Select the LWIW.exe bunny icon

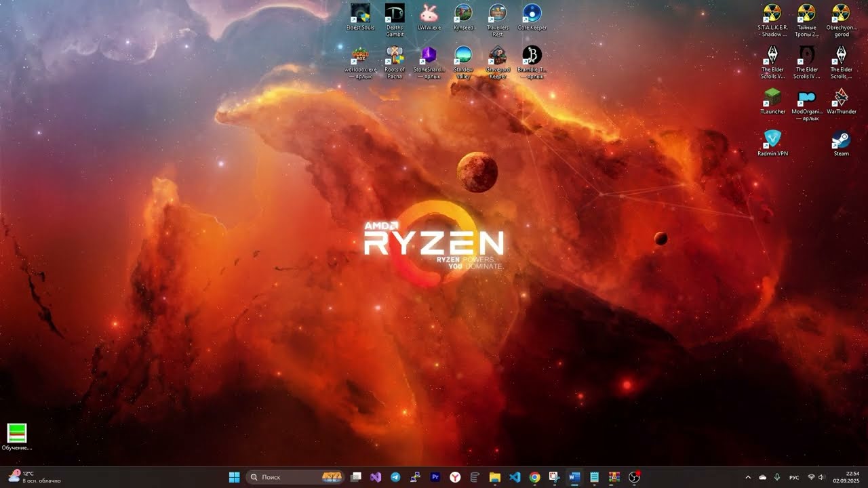pos(429,17)
